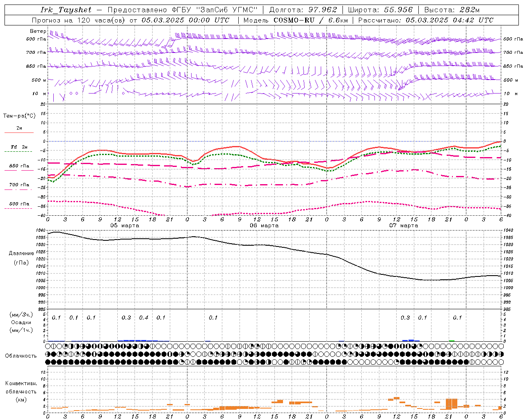Click the 06 марта date label
The image size is (525, 420).
tap(264, 226)
